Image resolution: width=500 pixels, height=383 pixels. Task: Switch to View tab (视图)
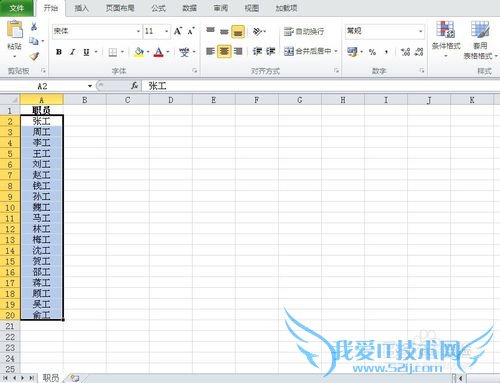point(251,8)
